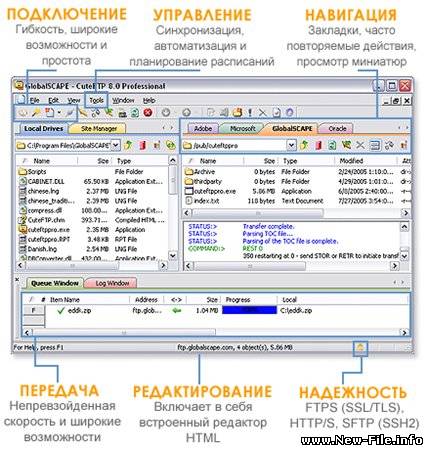Screen dimensions: 428x450
Task: Open the Help menu
Action: [x=149, y=100]
